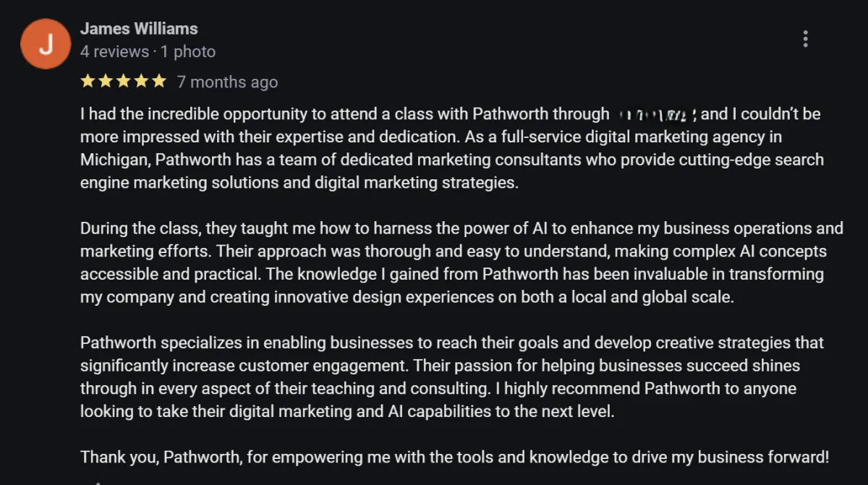Click the fifth star of the rating
The height and width of the screenshot is (485, 868).
coord(158,81)
